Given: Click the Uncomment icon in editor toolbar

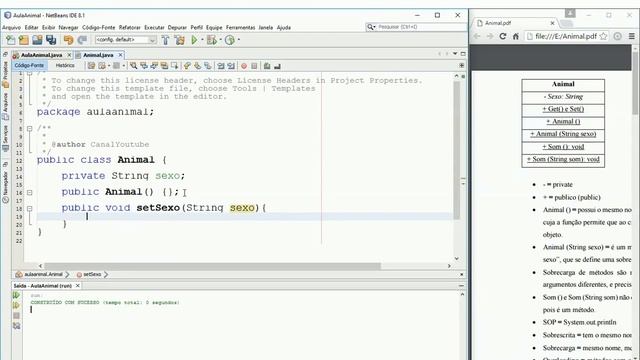Looking at the screenshot, I should pyautogui.click(x=277, y=66).
